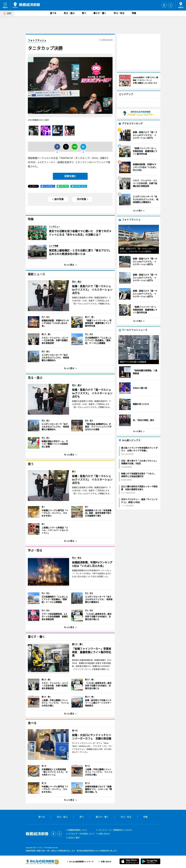
Task: Click the 次の写真 button
Action: tap(82, 199)
